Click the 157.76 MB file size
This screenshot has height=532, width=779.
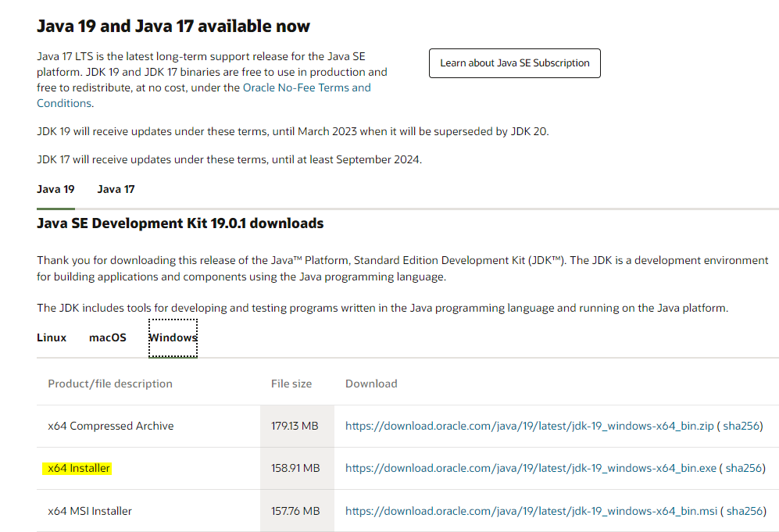[x=295, y=511]
